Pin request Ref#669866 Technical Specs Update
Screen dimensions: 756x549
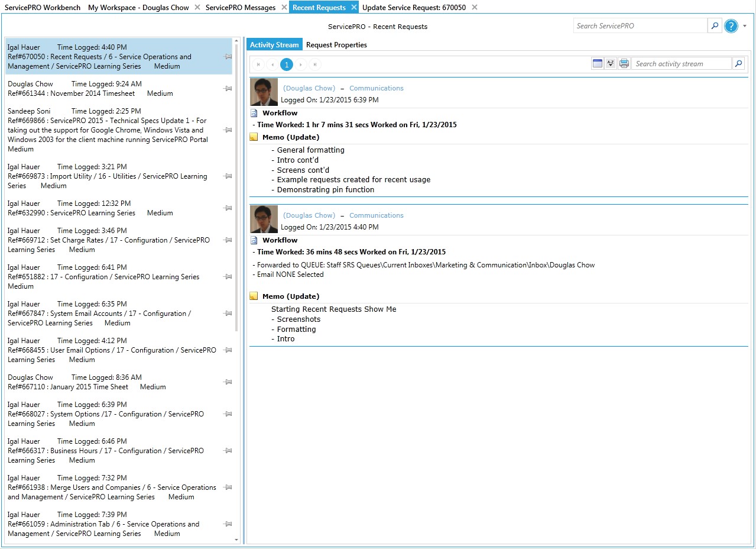tap(228, 130)
